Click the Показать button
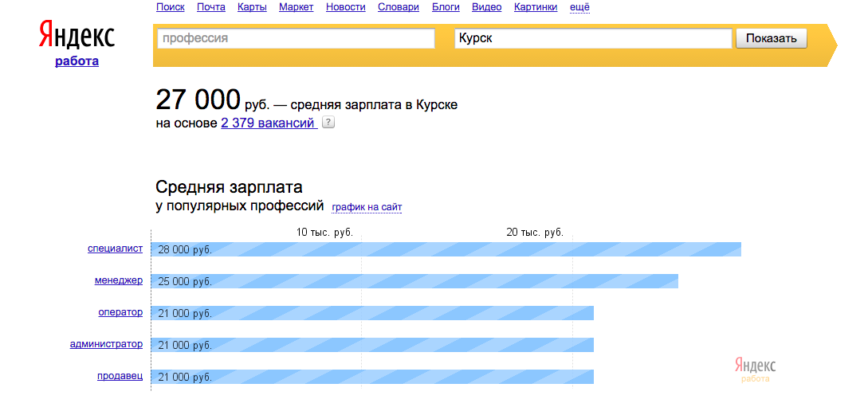Image resolution: width=868 pixels, height=411 pixels. [771, 39]
